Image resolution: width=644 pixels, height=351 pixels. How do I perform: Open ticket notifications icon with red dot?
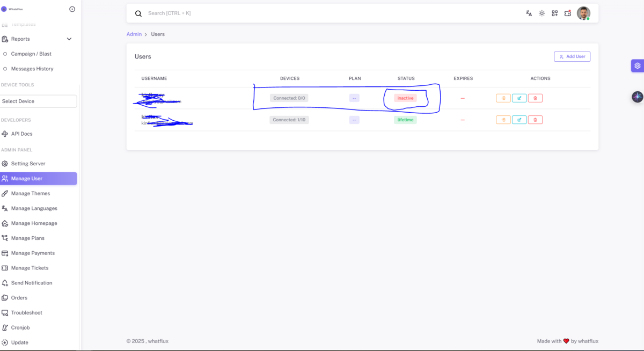(568, 13)
